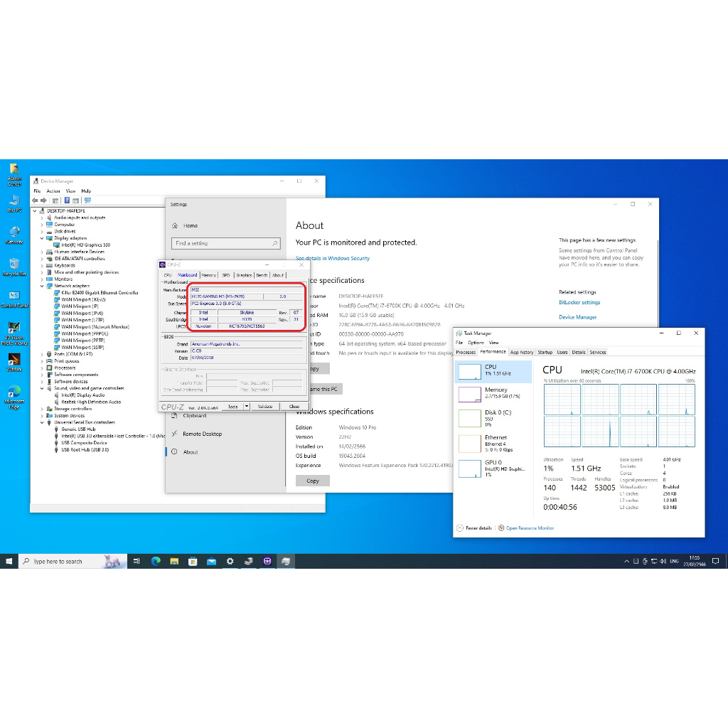Viewport: 728px width, 728px height.
Task: Click the Settings gear in the taskbar
Action: pos(230,562)
